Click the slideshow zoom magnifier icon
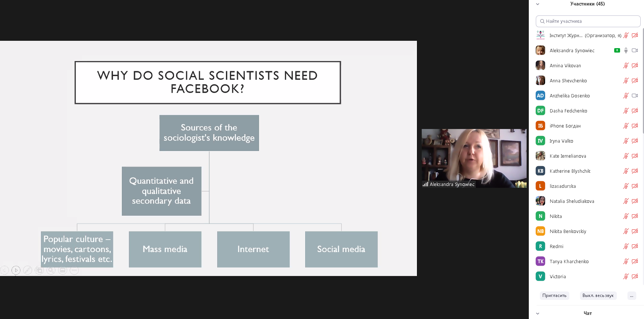 coord(51,270)
